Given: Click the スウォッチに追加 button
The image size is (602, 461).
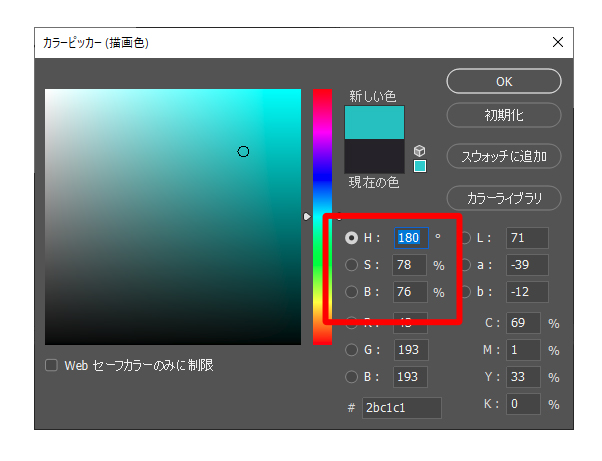Looking at the screenshot, I should pyautogui.click(x=503, y=156).
